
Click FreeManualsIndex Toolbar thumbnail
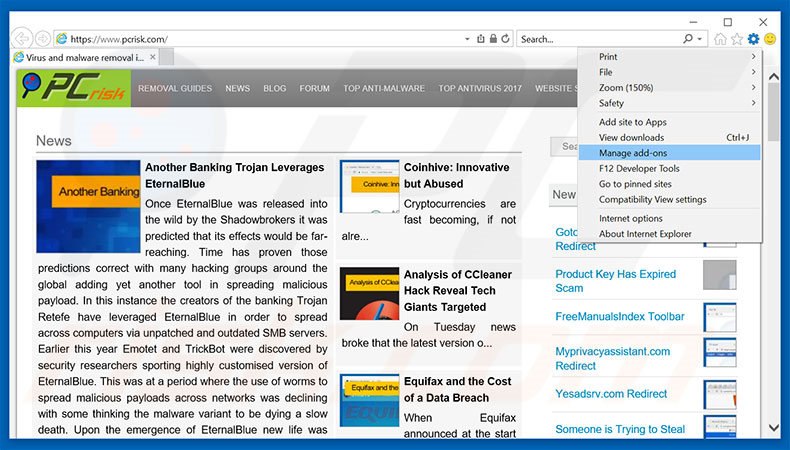tap(720, 317)
